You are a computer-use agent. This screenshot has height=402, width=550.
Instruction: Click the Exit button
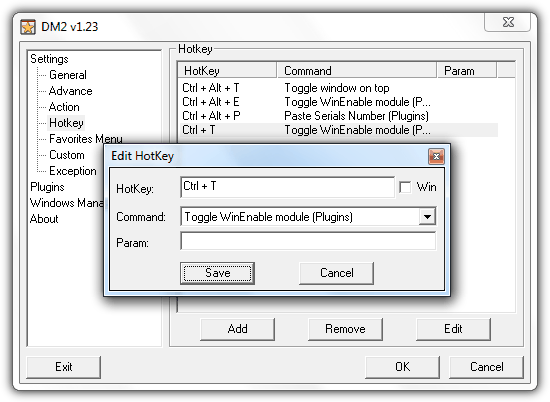coord(63,367)
